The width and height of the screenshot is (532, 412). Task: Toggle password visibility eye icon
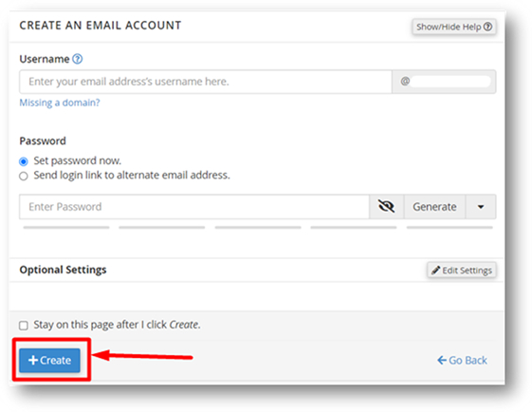pyautogui.click(x=386, y=207)
